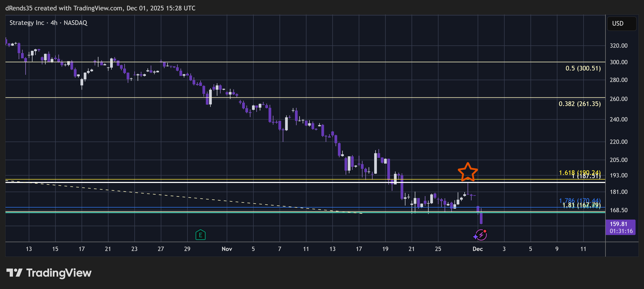Click the Dec label on time axis
This screenshot has height=289, width=644.
point(477,249)
